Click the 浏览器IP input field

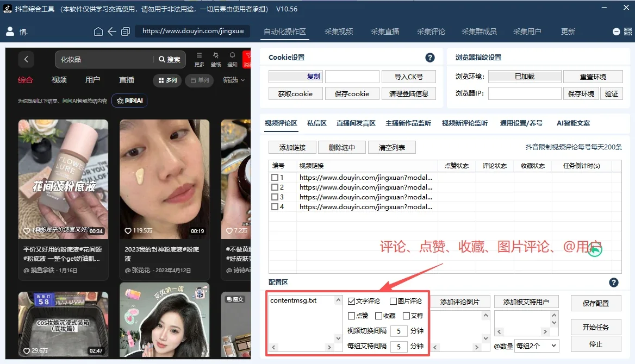click(x=525, y=93)
